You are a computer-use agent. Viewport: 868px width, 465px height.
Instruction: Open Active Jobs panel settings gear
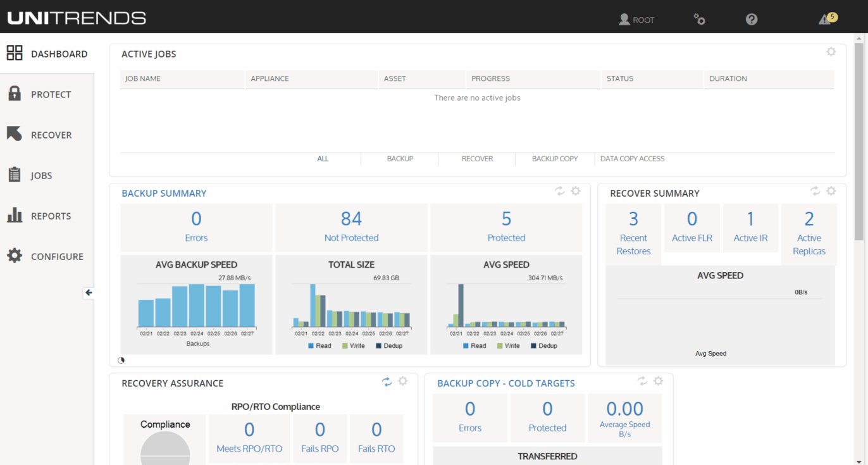tap(831, 52)
